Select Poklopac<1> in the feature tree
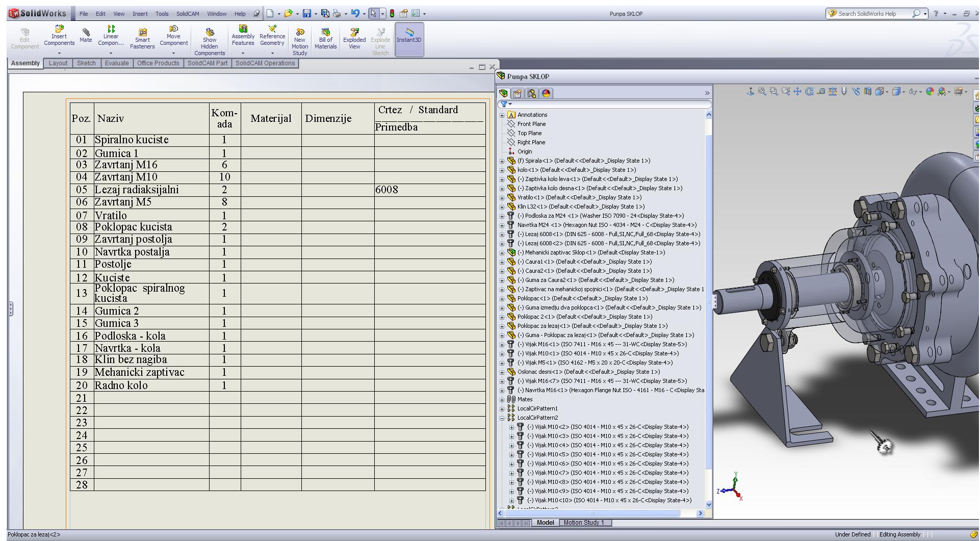 tap(582, 299)
